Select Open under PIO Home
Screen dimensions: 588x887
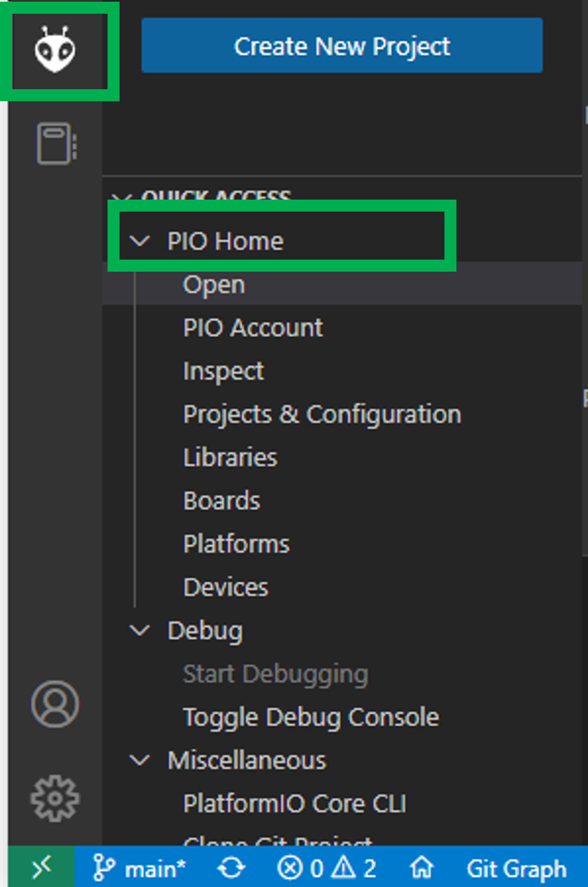point(214,285)
